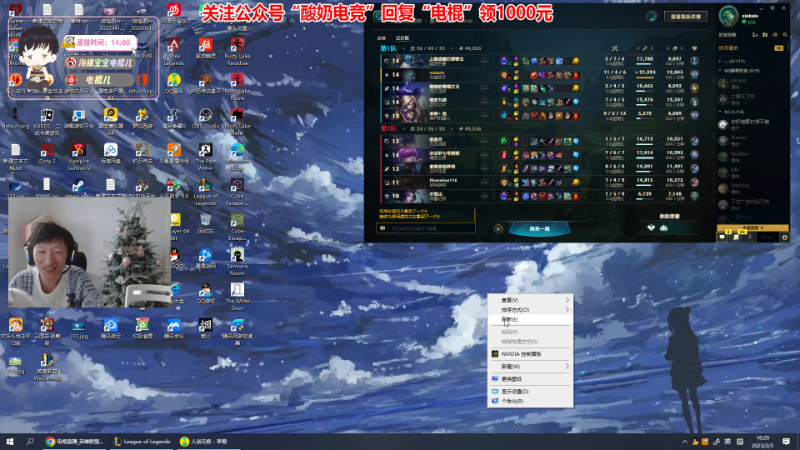Choose Refresh in the context menu
Screen dimensions: 800x450
pos(530,319)
